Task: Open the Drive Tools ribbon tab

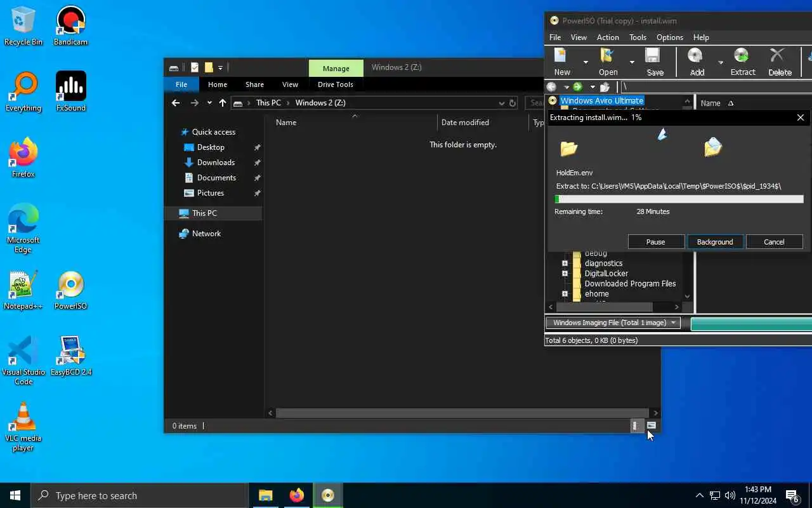Action: (336, 84)
